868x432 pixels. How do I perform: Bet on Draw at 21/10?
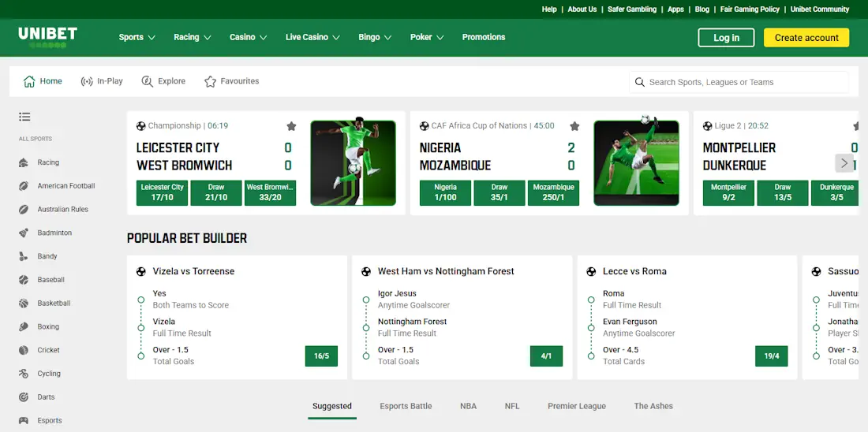point(216,193)
